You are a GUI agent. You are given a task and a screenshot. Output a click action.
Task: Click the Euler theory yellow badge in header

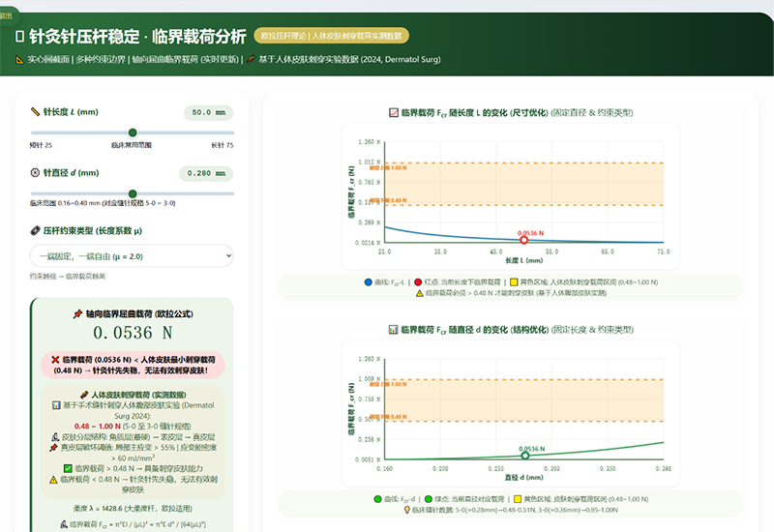pos(331,36)
